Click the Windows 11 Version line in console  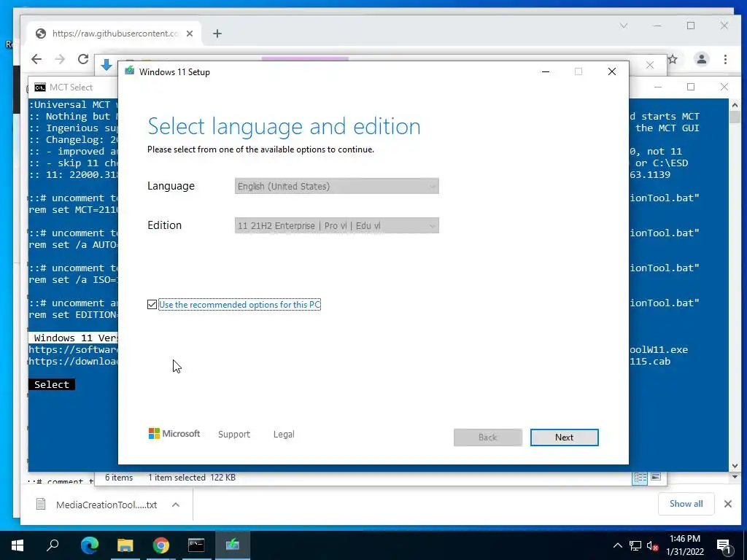pyautogui.click(x=74, y=338)
